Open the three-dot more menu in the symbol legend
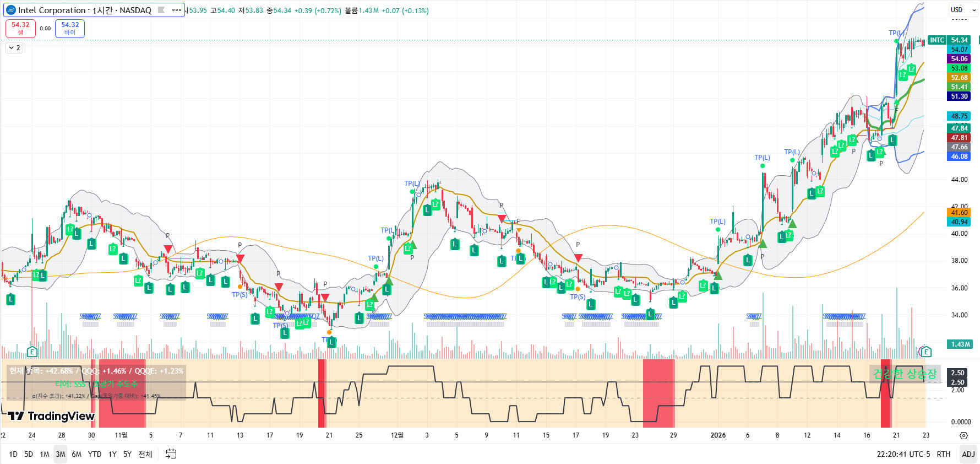This screenshot has width=980, height=464. click(177, 10)
